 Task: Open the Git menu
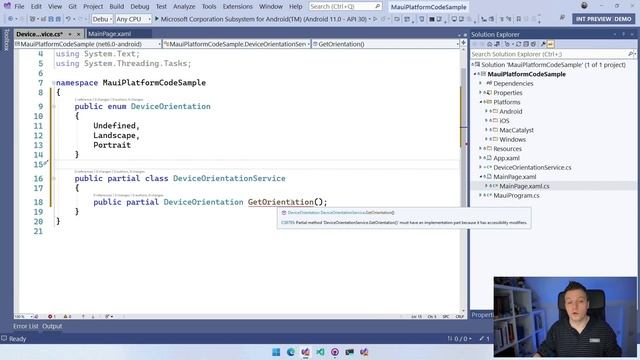tap(72, 7)
